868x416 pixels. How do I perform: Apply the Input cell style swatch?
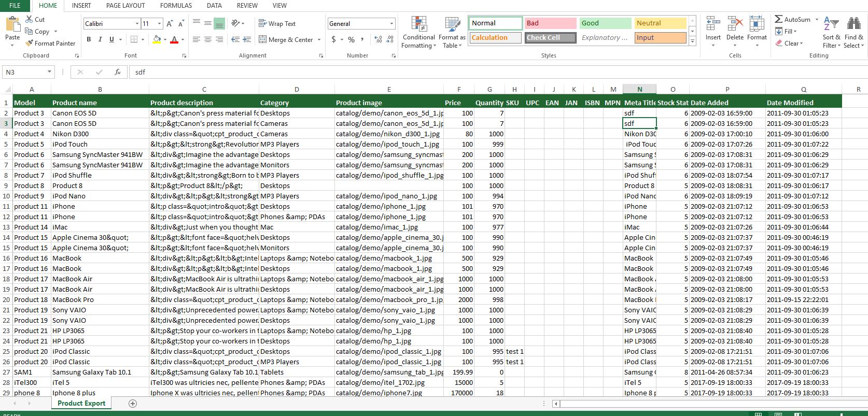click(x=660, y=38)
